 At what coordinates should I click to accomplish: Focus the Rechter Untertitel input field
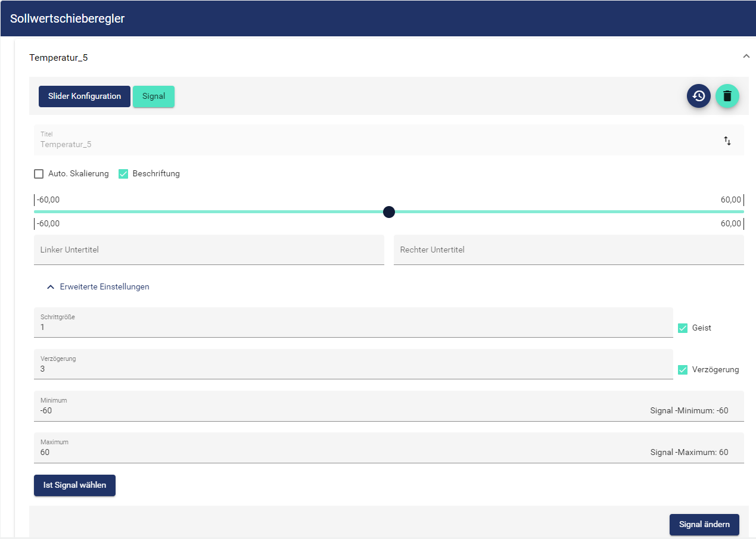(x=568, y=250)
